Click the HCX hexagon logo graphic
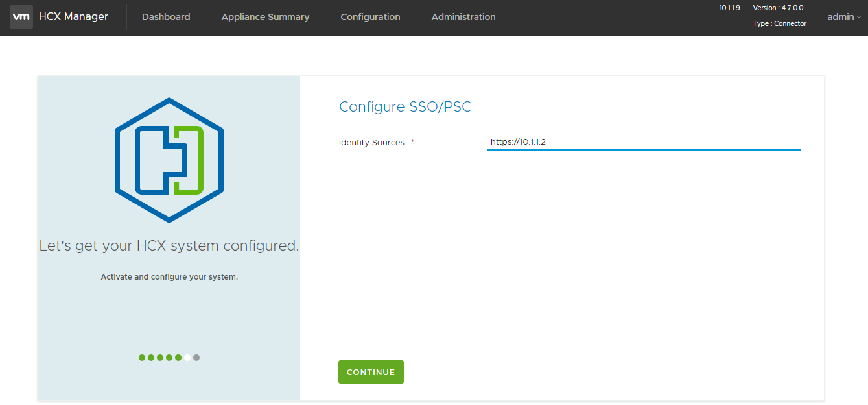The height and width of the screenshot is (405, 868). pyautogui.click(x=169, y=159)
